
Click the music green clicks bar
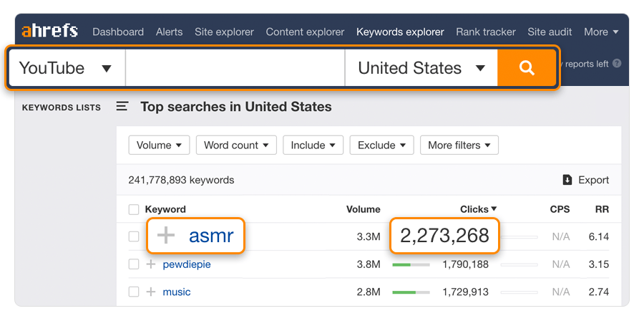pos(411,292)
